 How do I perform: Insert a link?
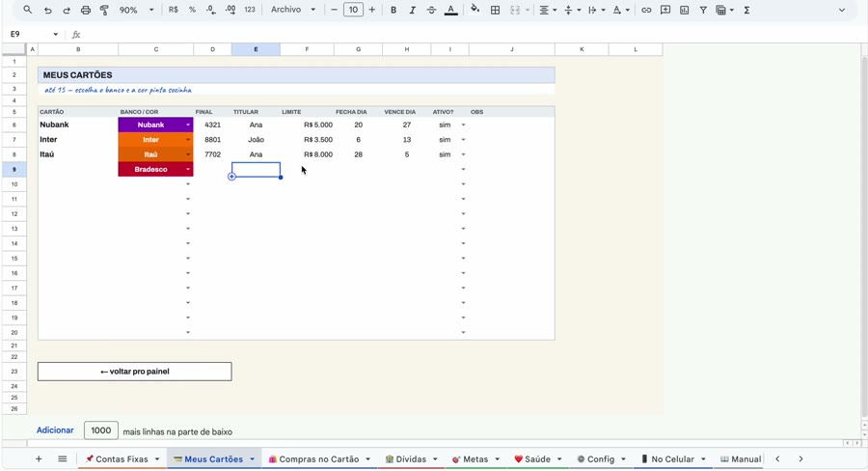pos(646,10)
